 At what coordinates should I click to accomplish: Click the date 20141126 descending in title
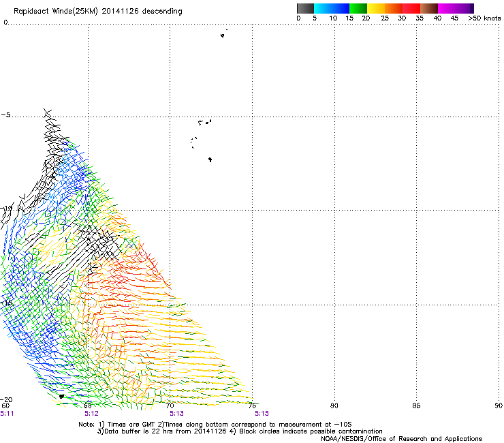[142, 12]
